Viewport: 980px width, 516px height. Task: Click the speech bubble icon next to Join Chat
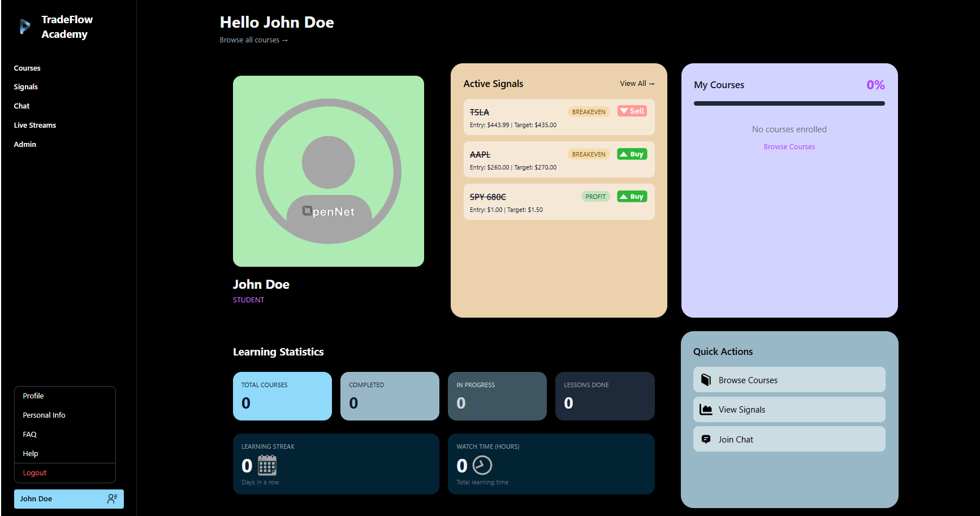pyautogui.click(x=706, y=439)
